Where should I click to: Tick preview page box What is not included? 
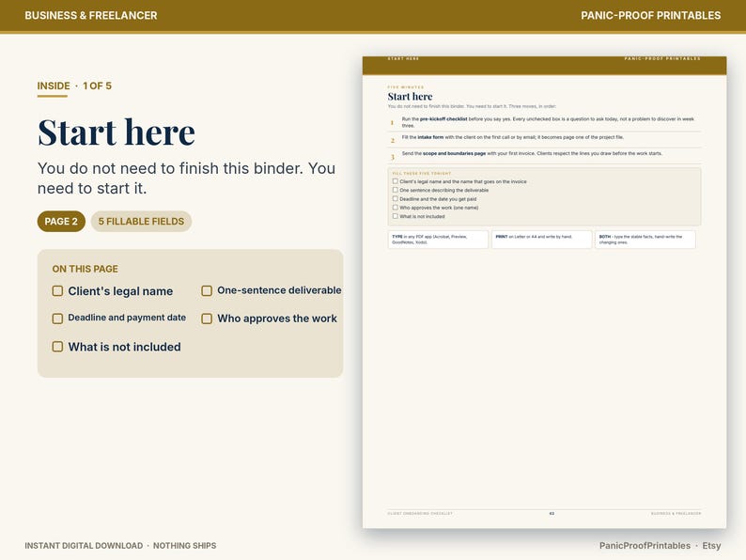pyautogui.click(x=395, y=216)
